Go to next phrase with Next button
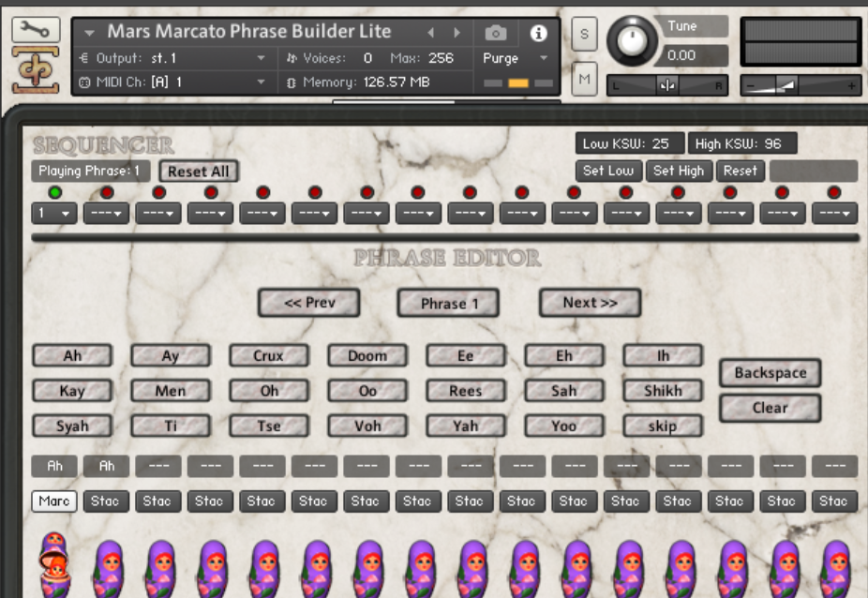Viewport: 868px width, 598px height. point(591,303)
